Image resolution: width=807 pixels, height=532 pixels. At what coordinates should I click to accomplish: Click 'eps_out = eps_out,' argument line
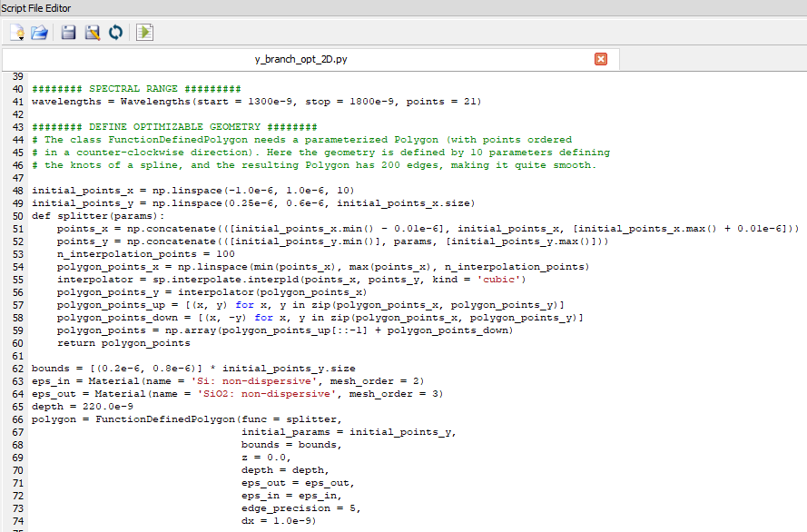click(x=298, y=483)
